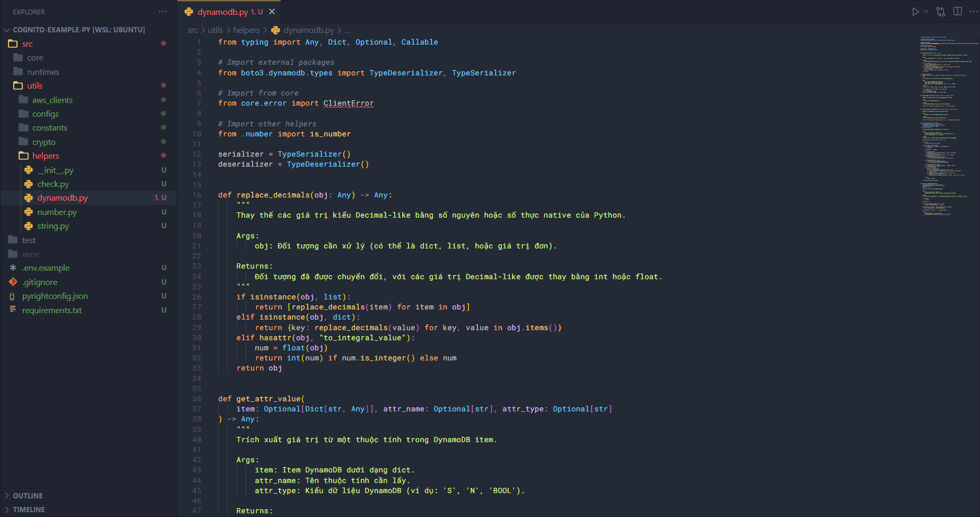Open Explorer Views and More Actions menu
Image resolution: width=980 pixels, height=517 pixels.
(x=162, y=12)
